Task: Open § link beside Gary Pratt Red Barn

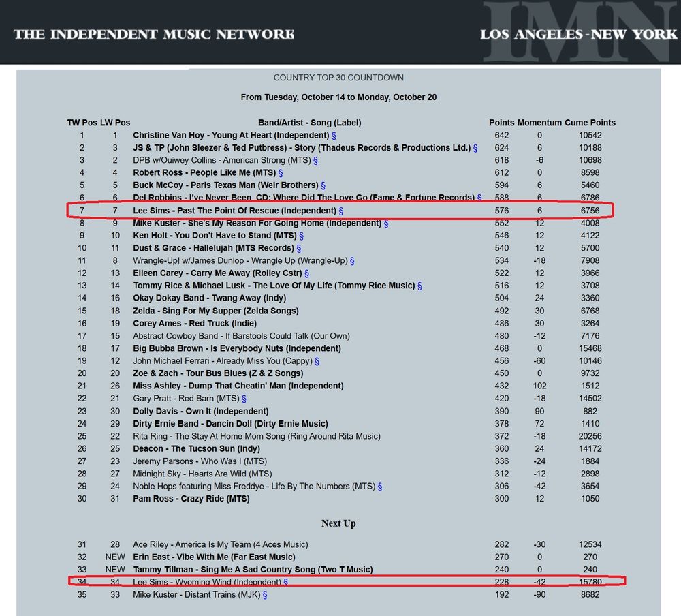Action: point(244,399)
